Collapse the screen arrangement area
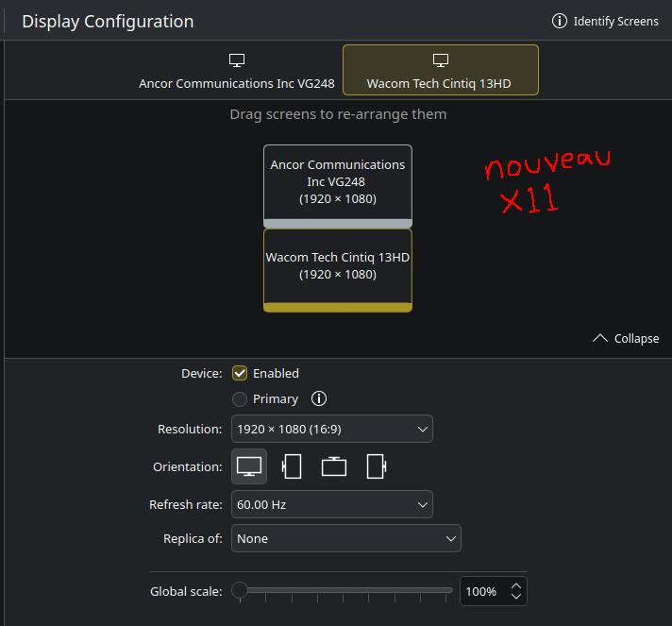The image size is (672, 626). (626, 338)
